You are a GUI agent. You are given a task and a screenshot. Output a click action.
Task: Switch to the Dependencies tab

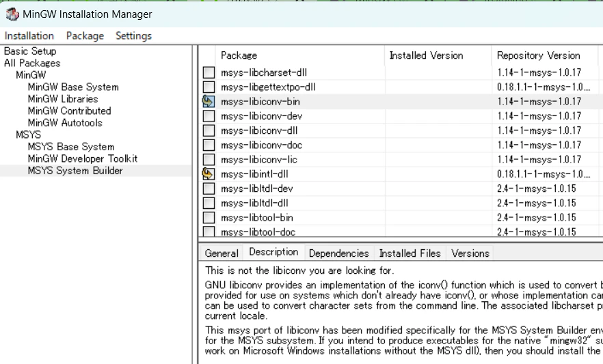pyautogui.click(x=339, y=253)
